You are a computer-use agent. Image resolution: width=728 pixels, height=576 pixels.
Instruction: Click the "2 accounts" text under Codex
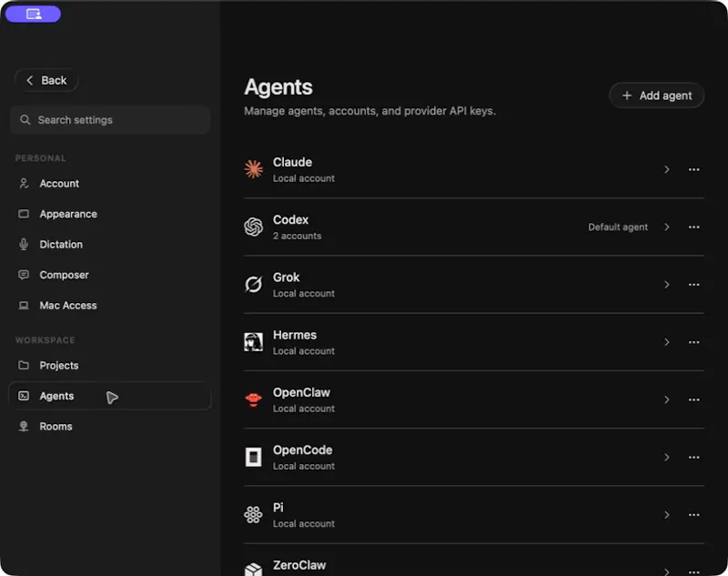click(298, 236)
